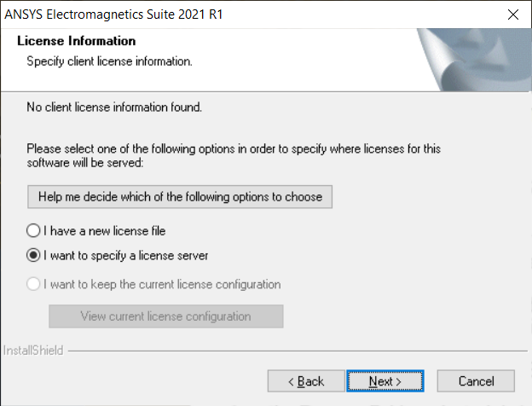Click the 'I want to specify a license server' label text
The width and height of the screenshot is (532, 406).
click(x=125, y=255)
